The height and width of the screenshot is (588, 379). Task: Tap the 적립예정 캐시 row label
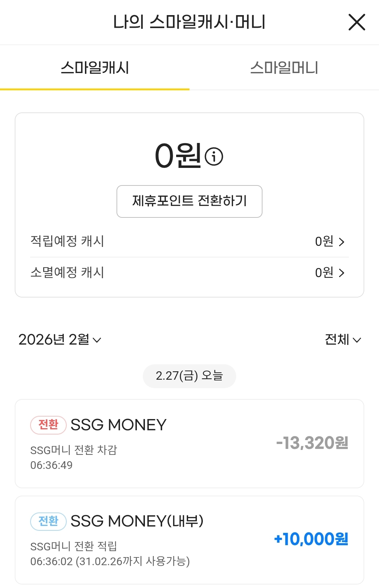pos(67,241)
